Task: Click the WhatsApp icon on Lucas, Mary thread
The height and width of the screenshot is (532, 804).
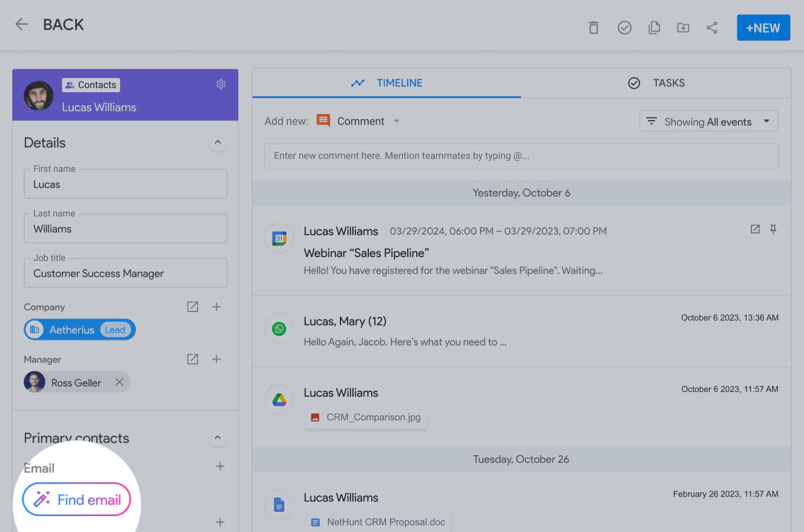Action: pos(278,329)
